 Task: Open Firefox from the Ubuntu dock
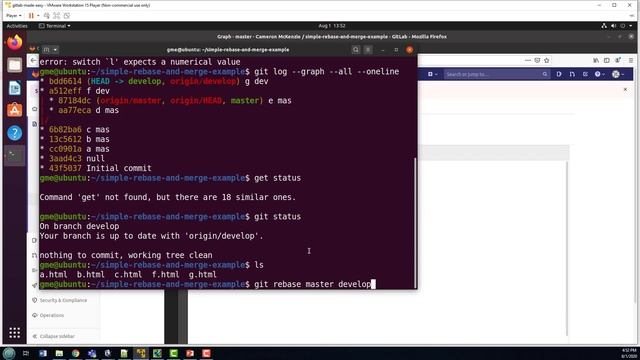[x=15, y=42]
